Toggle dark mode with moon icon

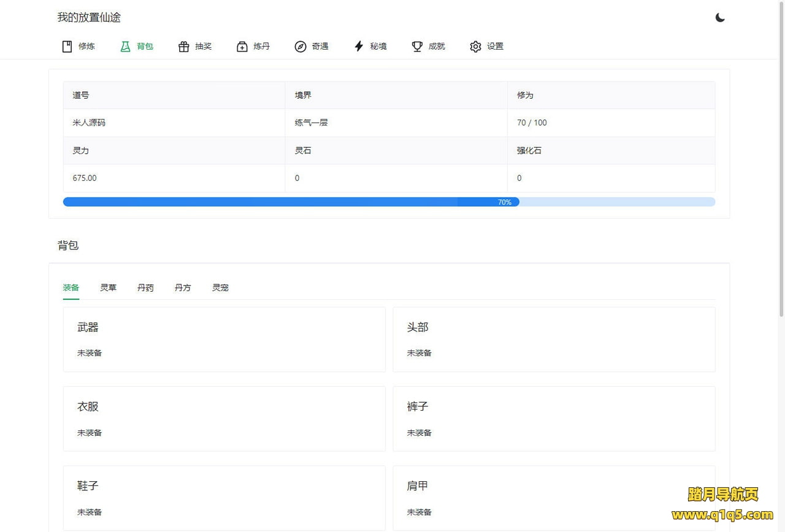(720, 18)
